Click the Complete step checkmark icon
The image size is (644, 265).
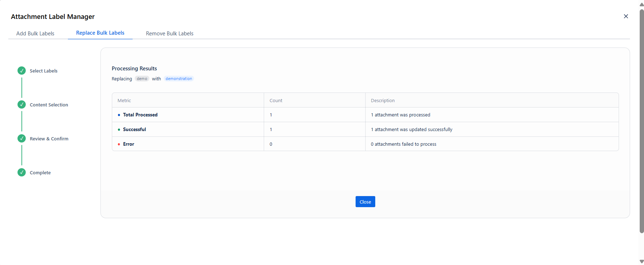coord(21,172)
